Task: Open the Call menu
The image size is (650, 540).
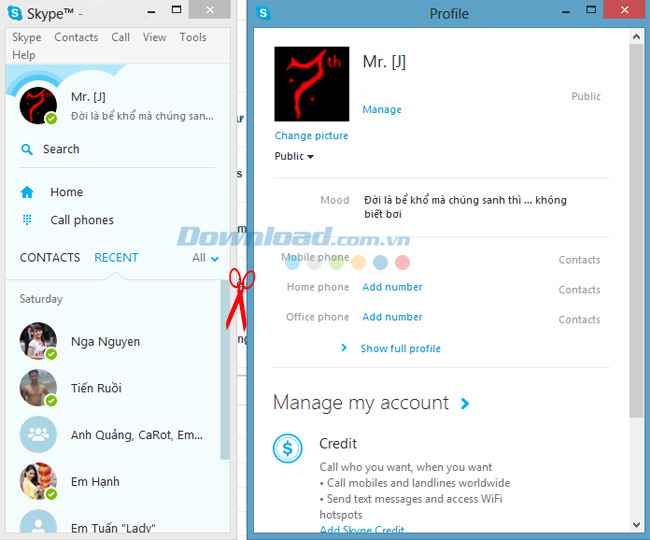Action: click(x=120, y=37)
